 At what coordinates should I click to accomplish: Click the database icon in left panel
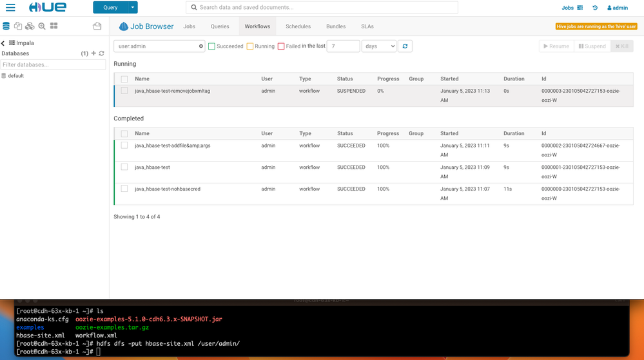[x=6, y=26]
